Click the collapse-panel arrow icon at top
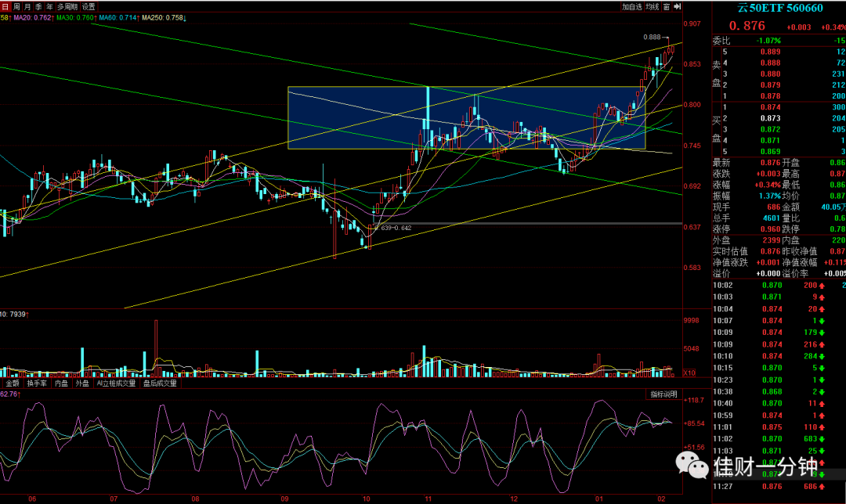 coord(677,7)
